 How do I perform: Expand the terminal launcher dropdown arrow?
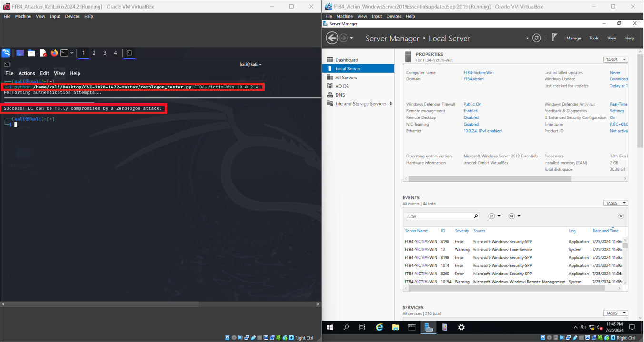pyautogui.click(x=72, y=53)
